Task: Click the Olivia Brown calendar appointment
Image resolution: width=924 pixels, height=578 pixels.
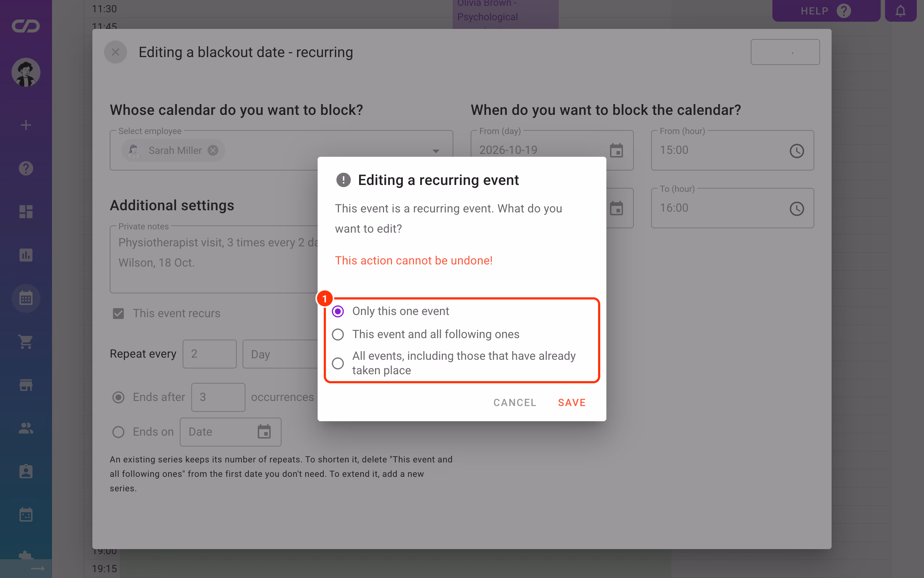Action: coord(505,14)
